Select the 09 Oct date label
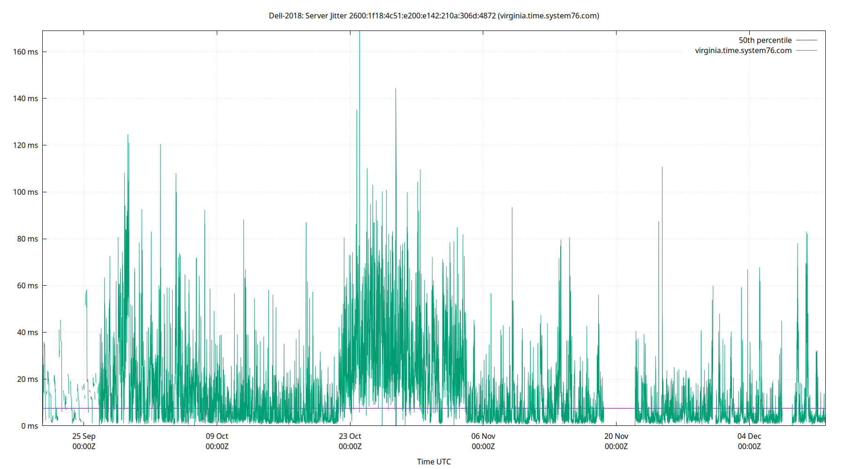The height and width of the screenshot is (469, 868). point(217,436)
